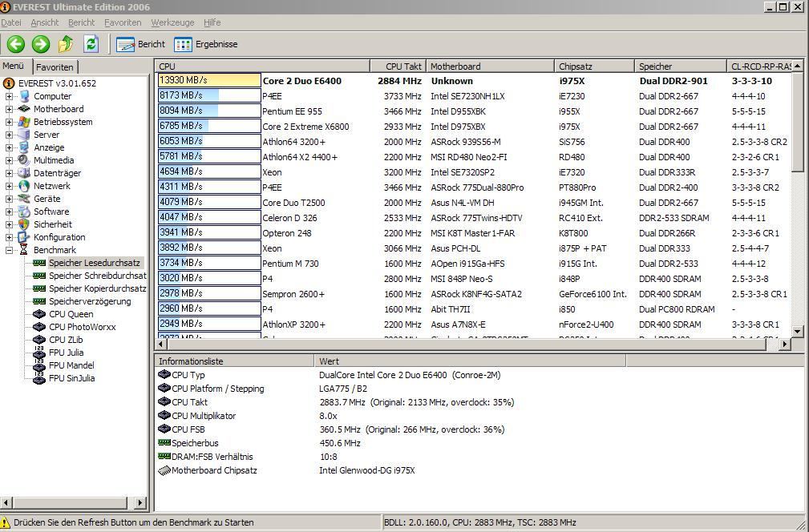Go up one level with folder arrow icon

66,44
